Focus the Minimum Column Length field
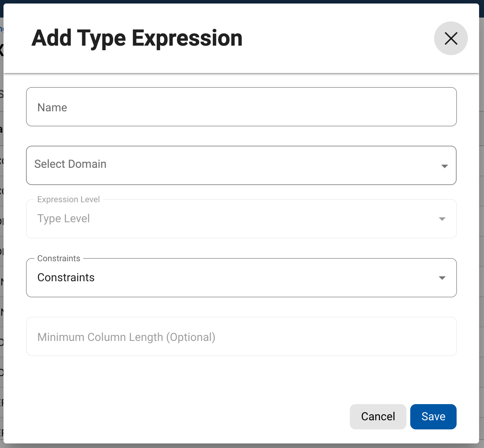 [x=241, y=337]
